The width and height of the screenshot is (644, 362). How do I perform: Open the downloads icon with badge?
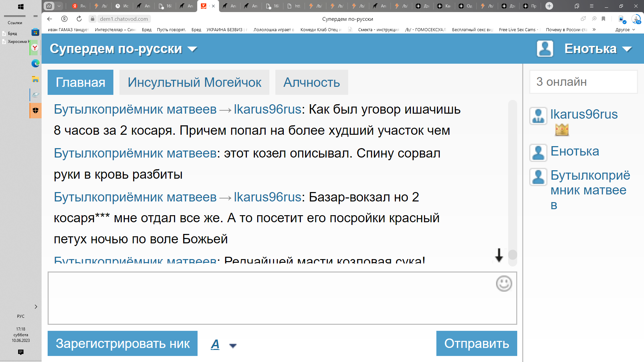636,19
